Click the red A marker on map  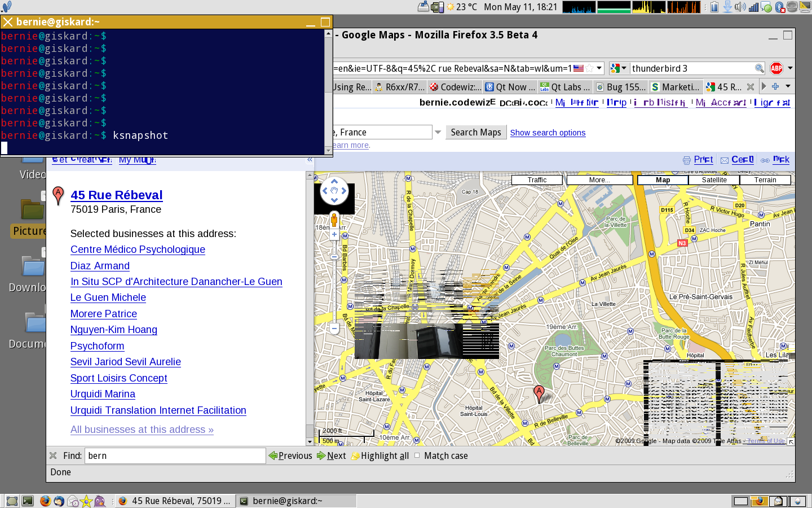[x=539, y=392]
